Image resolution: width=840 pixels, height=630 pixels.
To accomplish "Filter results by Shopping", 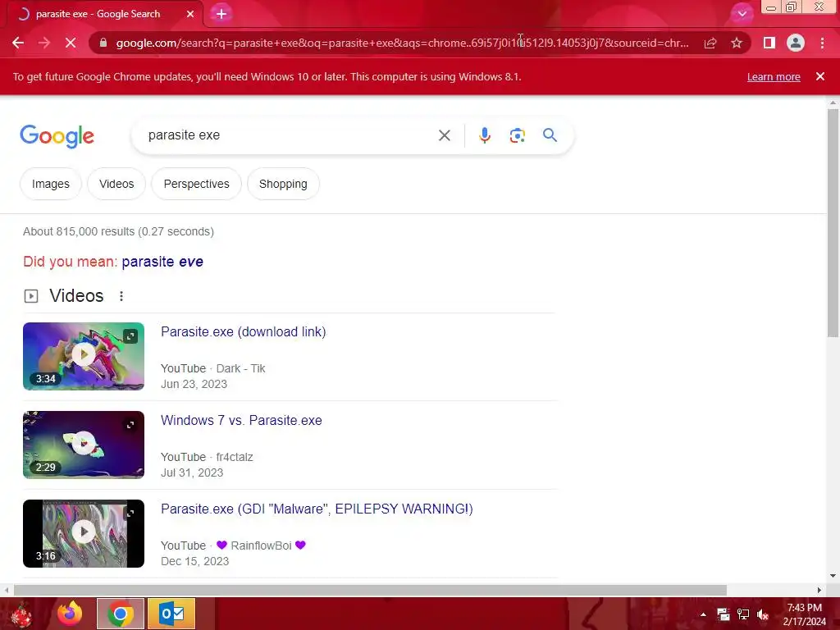I will (283, 184).
